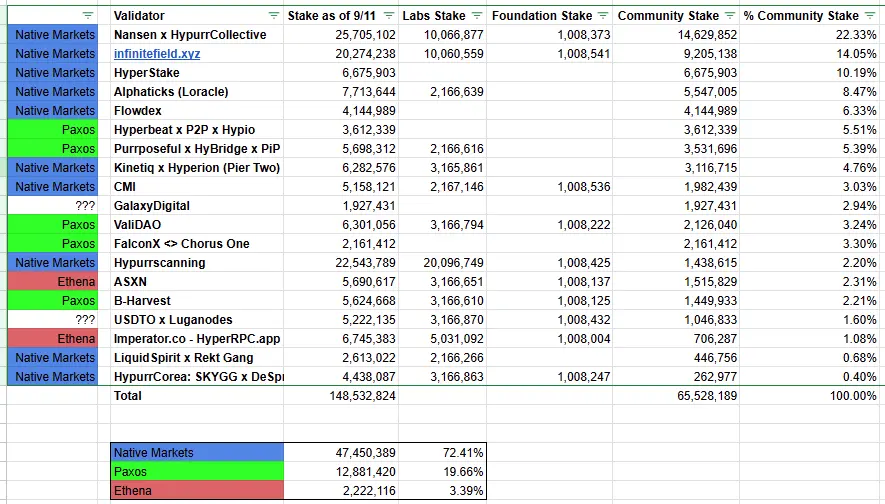Open the Foundation Stake column filter
The width and height of the screenshot is (885, 504).
click(x=603, y=16)
